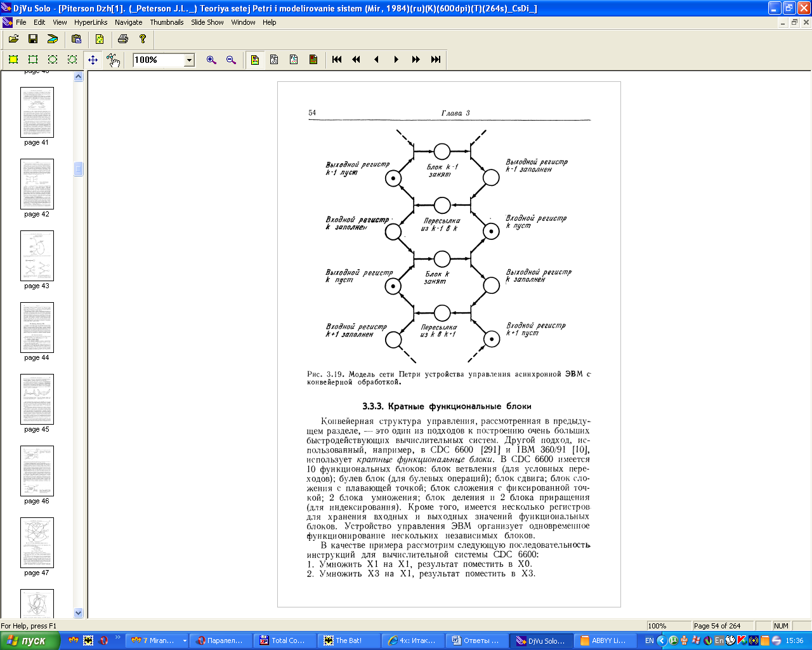Click the Windows 'пуск' Start button
812x650 pixels.
[30, 640]
